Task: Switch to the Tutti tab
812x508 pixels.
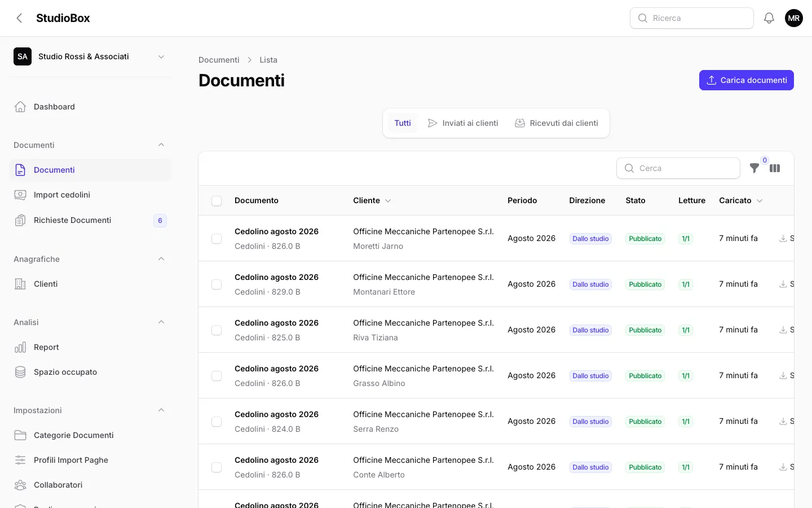Action: click(403, 123)
